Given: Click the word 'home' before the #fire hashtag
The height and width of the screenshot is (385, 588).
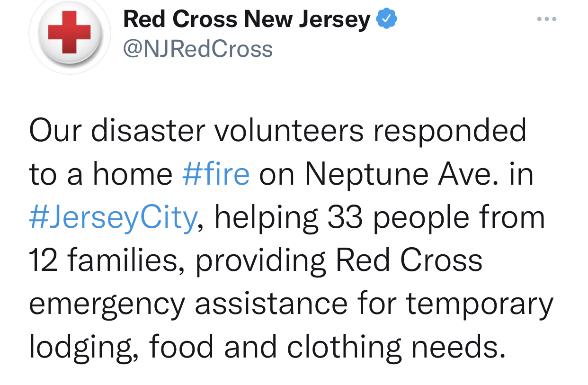Looking at the screenshot, I should pyautogui.click(x=133, y=173).
